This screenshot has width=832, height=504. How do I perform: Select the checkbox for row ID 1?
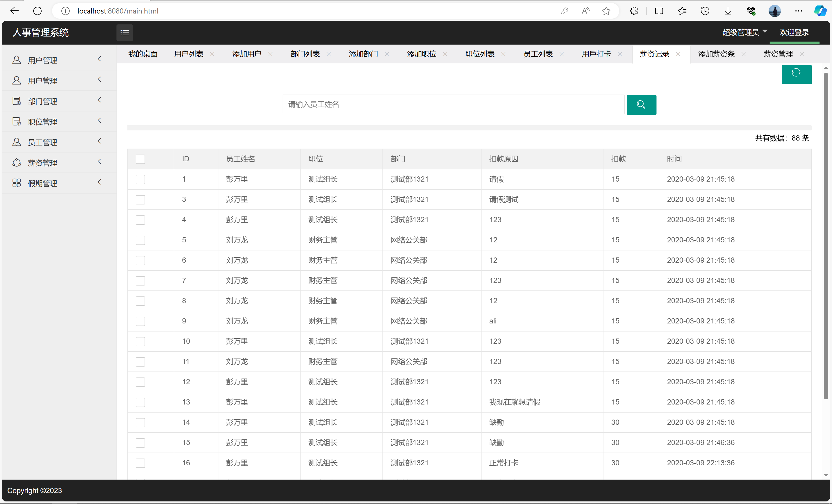(140, 180)
